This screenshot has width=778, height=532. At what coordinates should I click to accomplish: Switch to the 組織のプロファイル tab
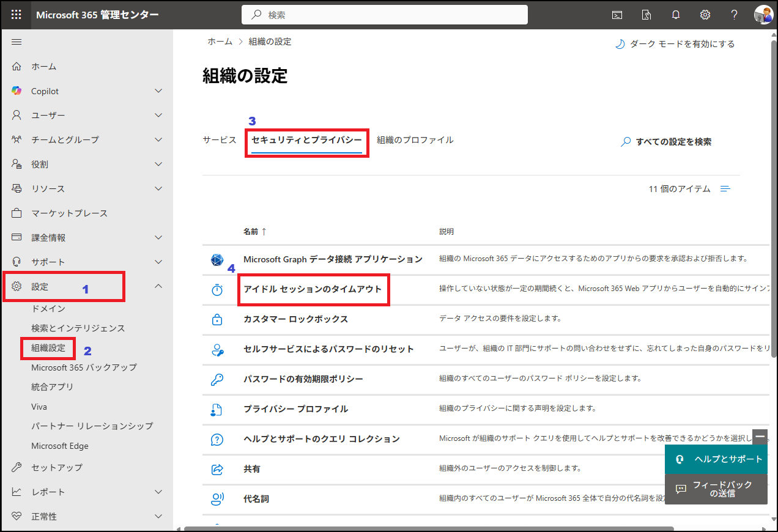click(415, 140)
